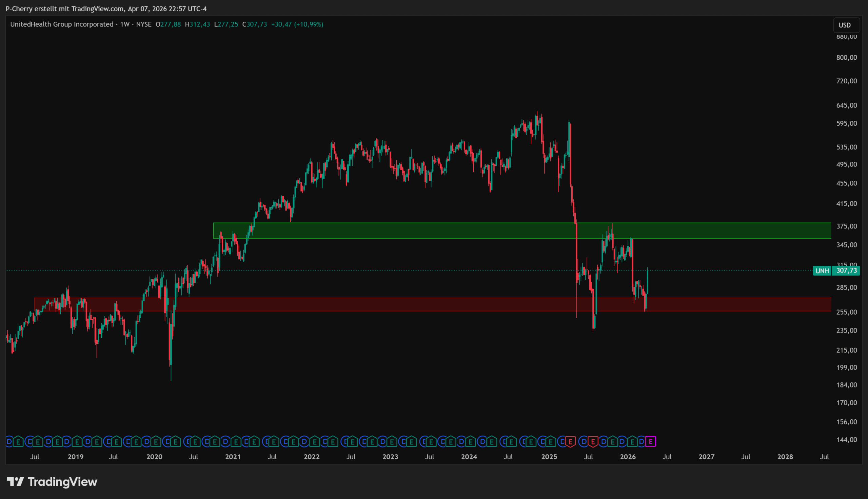868x499 pixels.
Task: Click the 255,00 price axis label
Action: [x=846, y=312]
